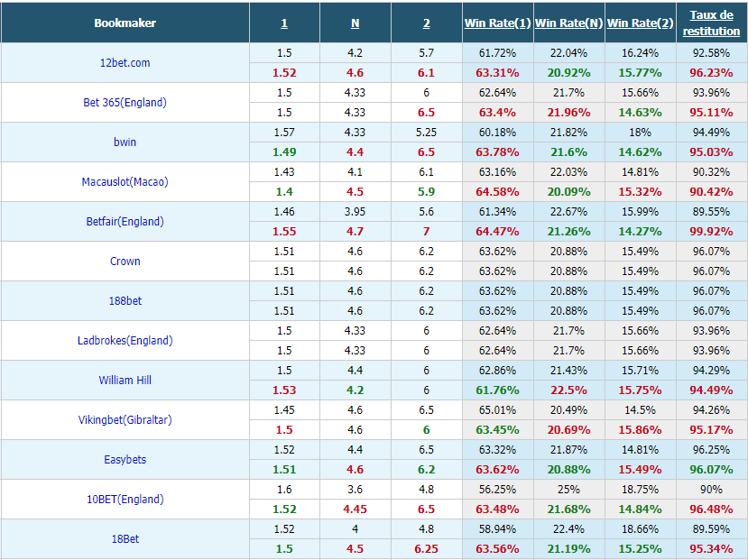Click the bwin bookmaker link
The image size is (748, 560).
point(125,142)
